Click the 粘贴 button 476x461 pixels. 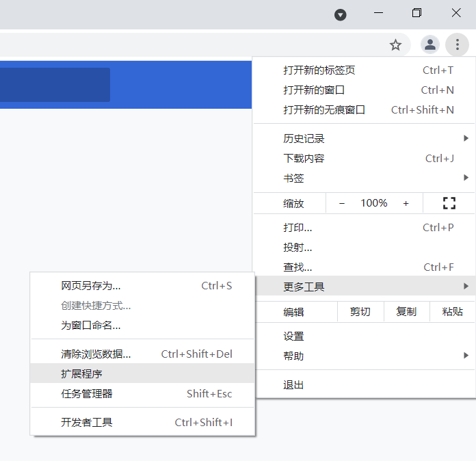click(452, 312)
